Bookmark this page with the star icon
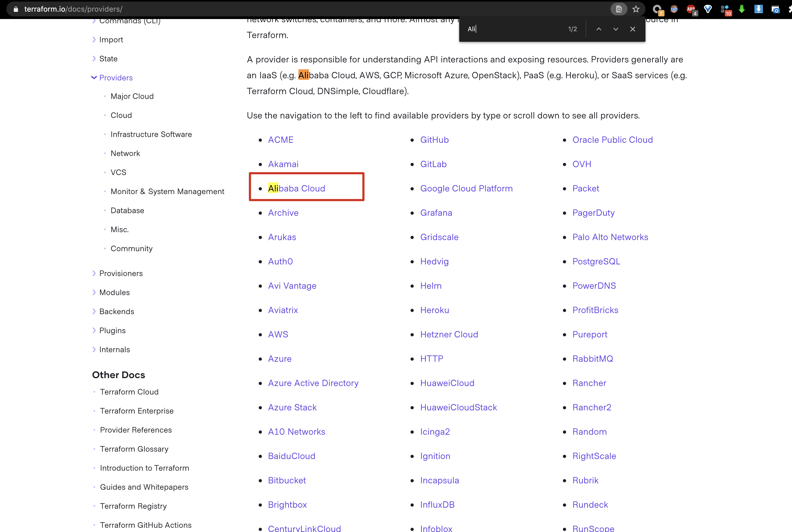Image resolution: width=792 pixels, height=532 pixels. click(636, 9)
